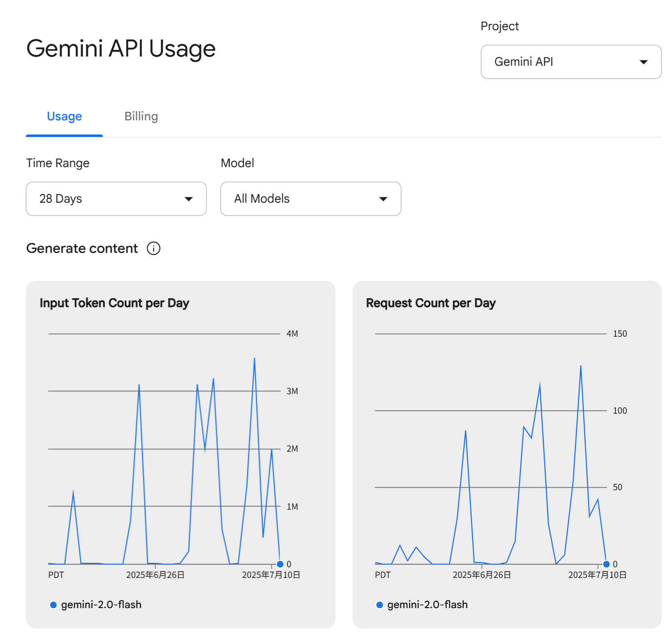Viewport: 672px width, 632px height.
Task: Click the 1M axis label
Action: pos(292,507)
